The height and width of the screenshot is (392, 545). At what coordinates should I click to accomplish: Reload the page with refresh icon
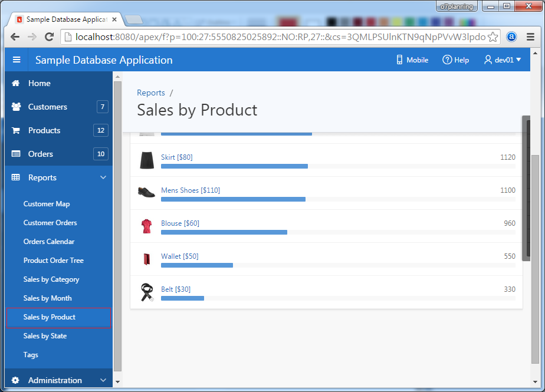point(50,37)
